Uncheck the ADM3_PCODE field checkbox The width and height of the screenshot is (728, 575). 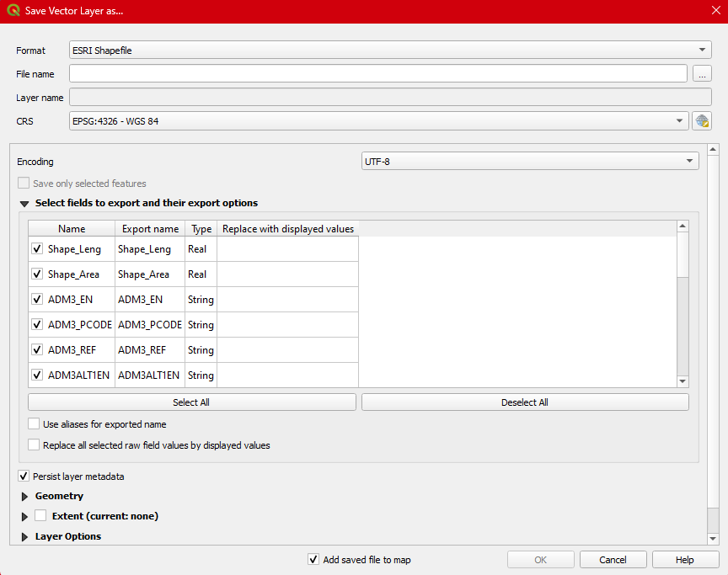37,325
